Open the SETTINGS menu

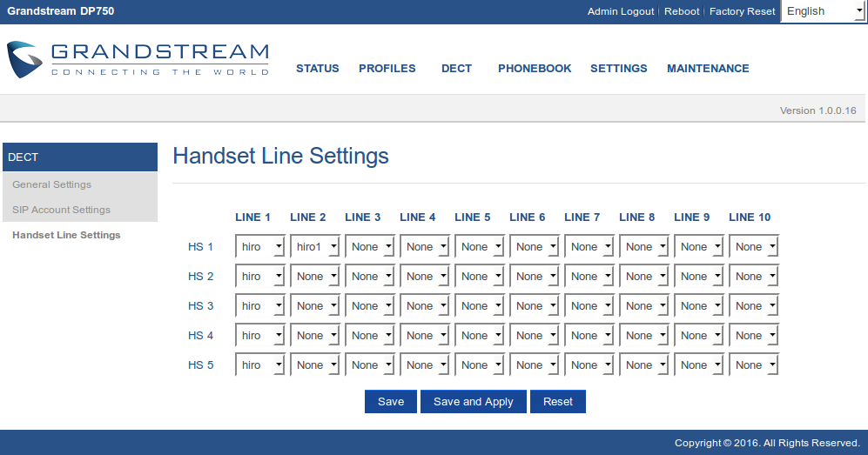[x=618, y=69]
